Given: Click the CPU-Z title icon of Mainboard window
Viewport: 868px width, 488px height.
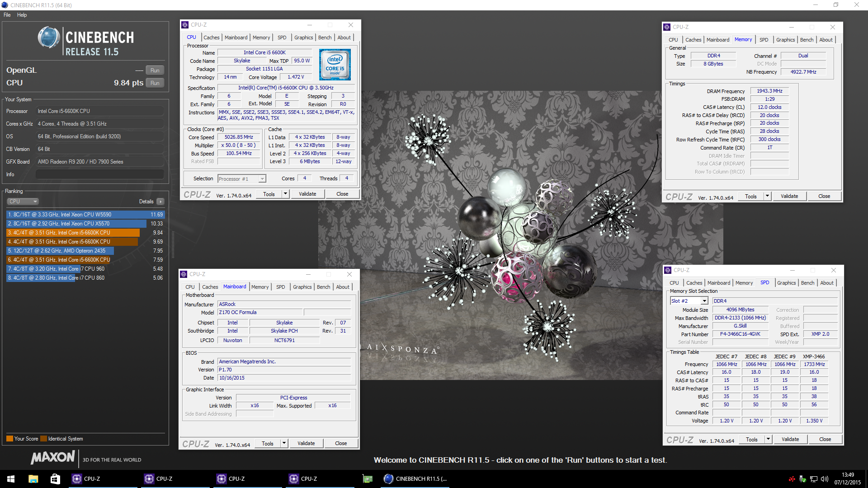Looking at the screenshot, I should pos(184,274).
